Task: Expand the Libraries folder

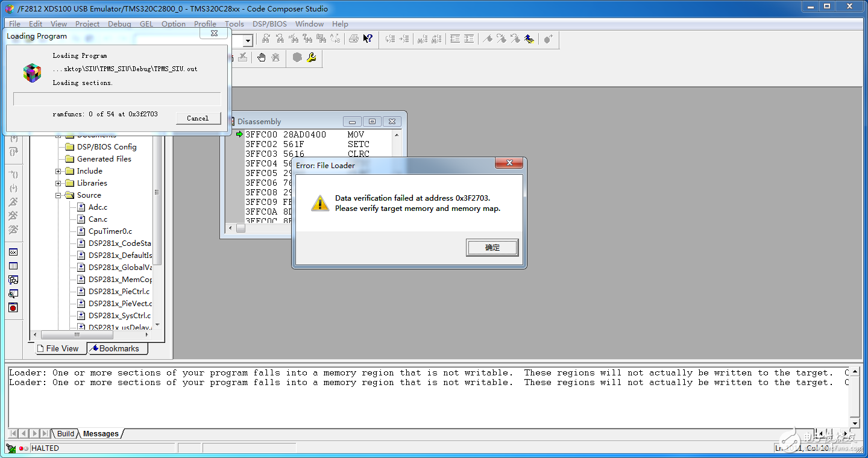Action: 58,183
